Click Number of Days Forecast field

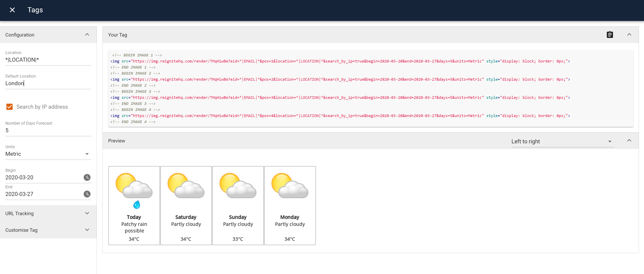click(x=48, y=131)
